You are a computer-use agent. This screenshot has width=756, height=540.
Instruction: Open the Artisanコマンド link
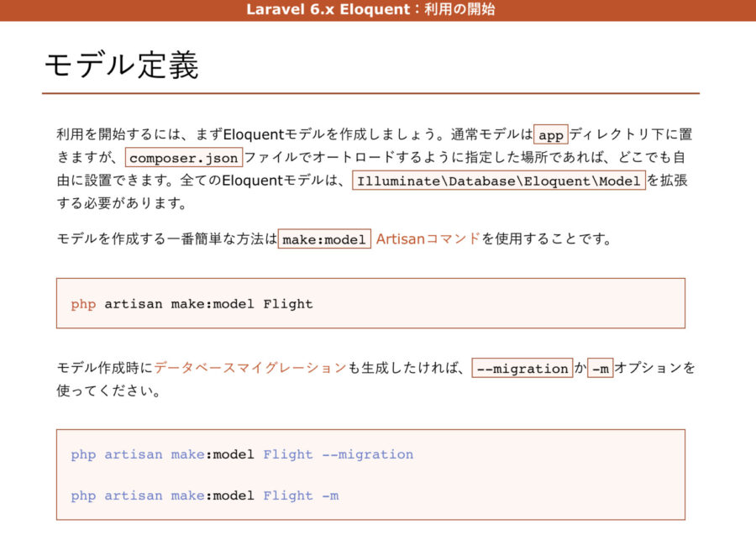point(428,239)
